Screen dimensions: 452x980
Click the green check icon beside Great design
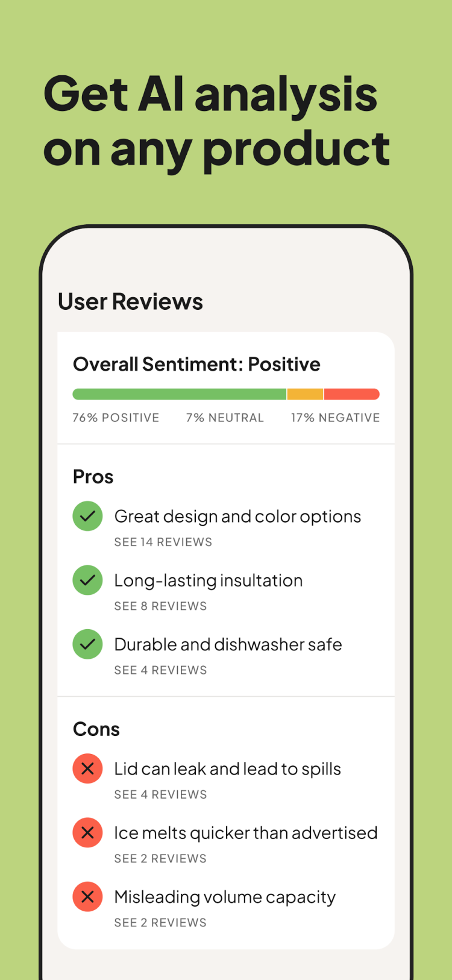click(87, 517)
